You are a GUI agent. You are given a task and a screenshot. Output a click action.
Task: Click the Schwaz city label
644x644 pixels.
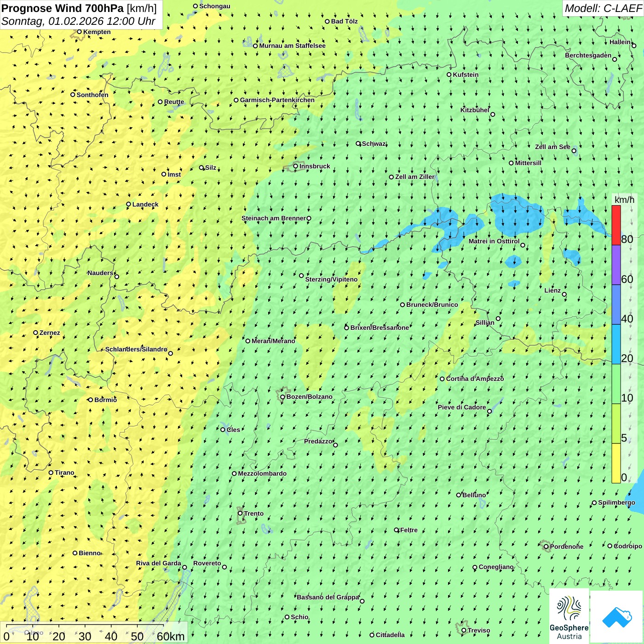pos(374,144)
